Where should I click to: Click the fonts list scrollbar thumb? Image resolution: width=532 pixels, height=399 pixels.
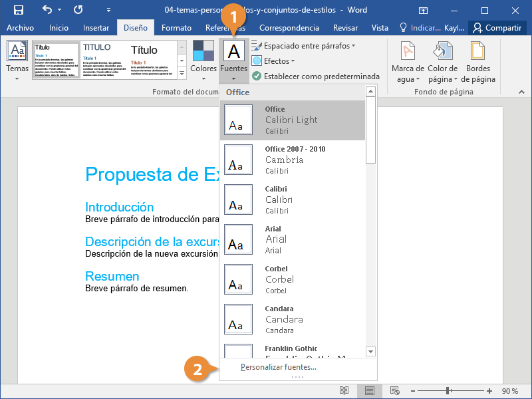(x=370, y=130)
